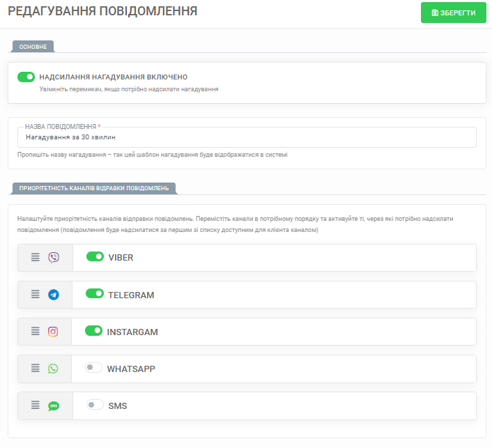Focus the НАЗВА ПОВІДОМЛЕННЯ input field
The image size is (492, 448).
(x=247, y=137)
